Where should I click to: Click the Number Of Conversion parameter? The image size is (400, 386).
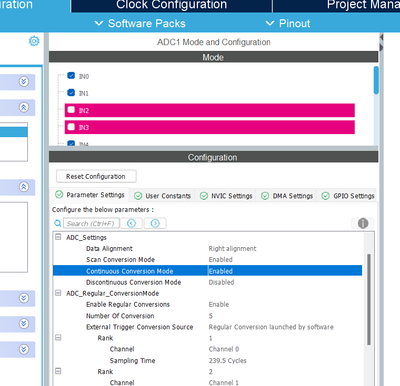coord(120,316)
